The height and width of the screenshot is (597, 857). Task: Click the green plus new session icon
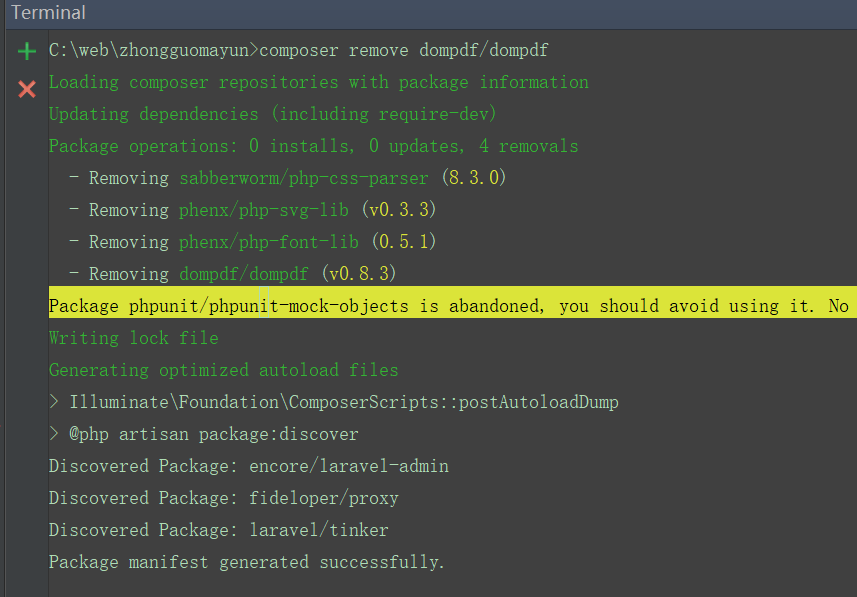tap(27, 51)
